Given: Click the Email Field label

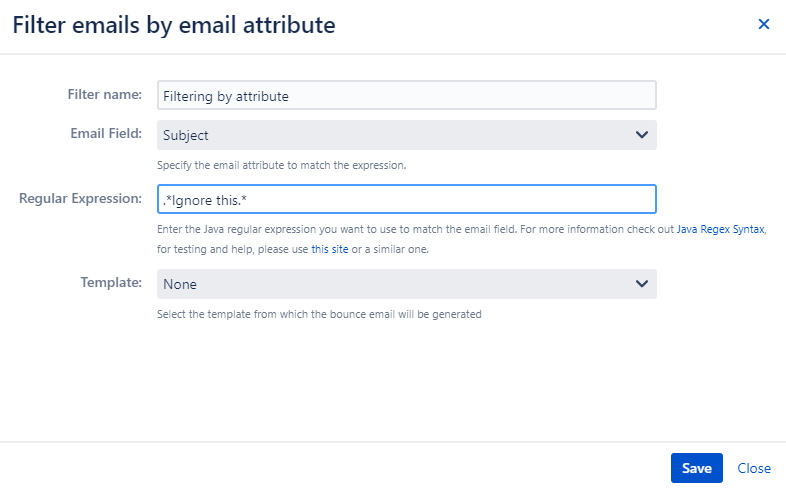Looking at the screenshot, I should click(106, 133).
